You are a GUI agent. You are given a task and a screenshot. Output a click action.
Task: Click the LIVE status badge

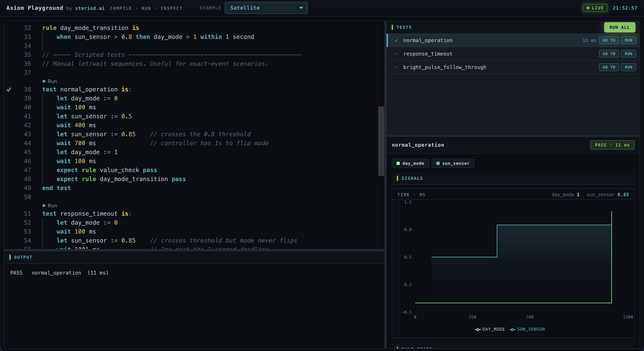pyautogui.click(x=595, y=8)
